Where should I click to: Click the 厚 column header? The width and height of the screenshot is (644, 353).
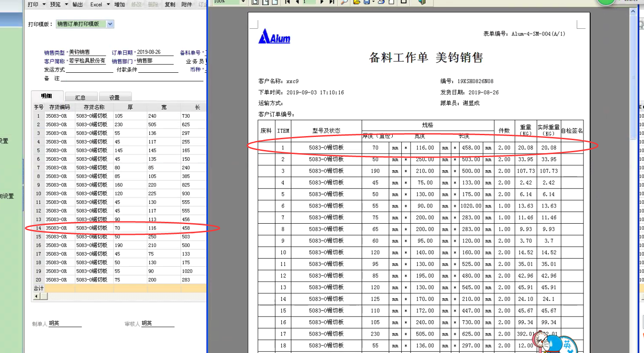(x=130, y=107)
